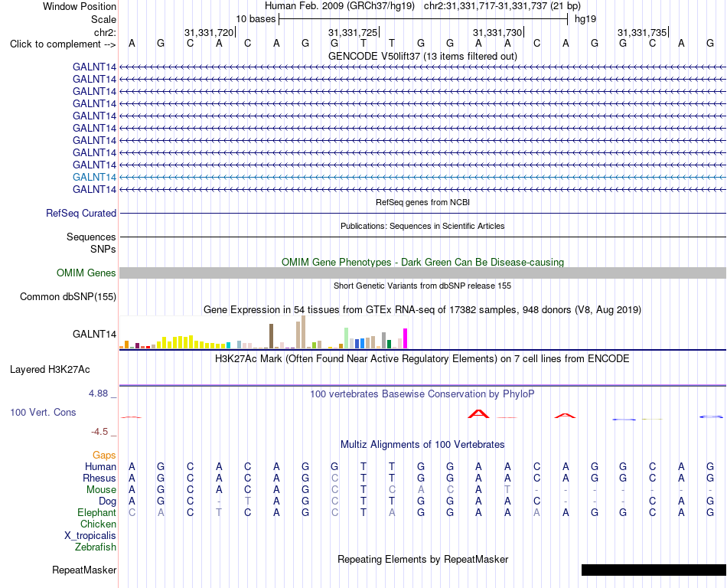Click the 31,331,720 coordinate marker

[x=209, y=32]
